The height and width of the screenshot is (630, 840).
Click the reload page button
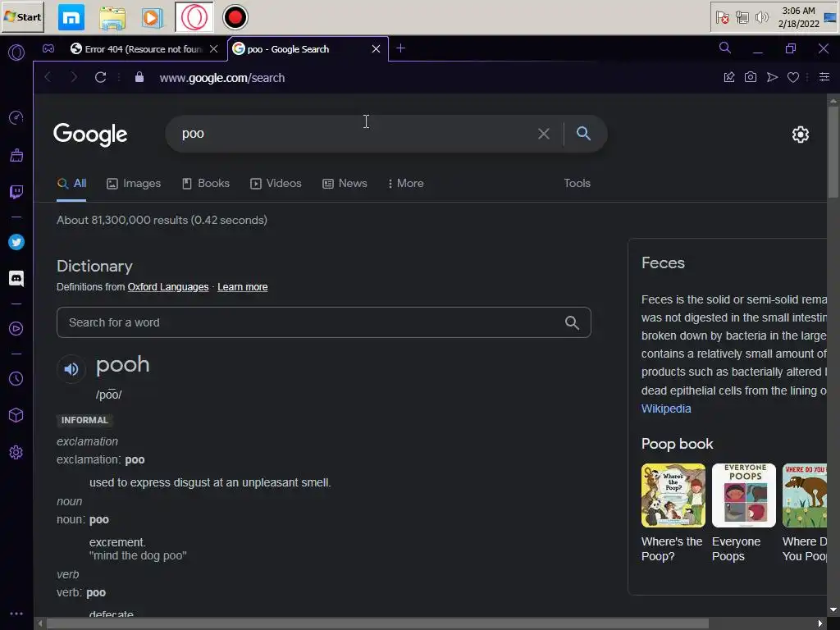[100, 77]
